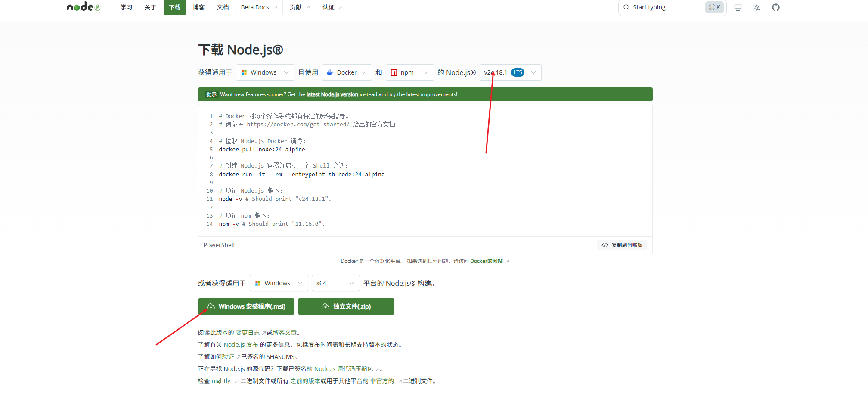Viewport: 868px width, 396px height.
Task: Open the 认证 nav link
Action: click(333, 7)
